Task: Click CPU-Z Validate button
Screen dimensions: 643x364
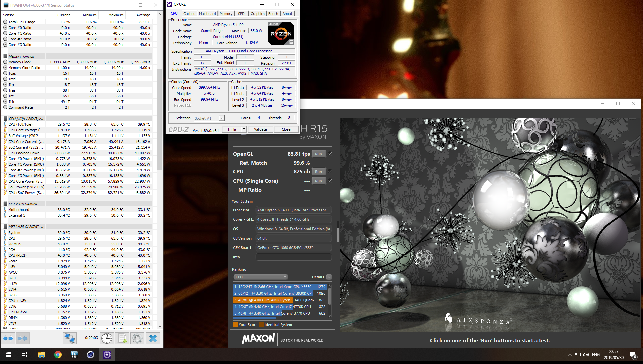Action: pyautogui.click(x=260, y=129)
